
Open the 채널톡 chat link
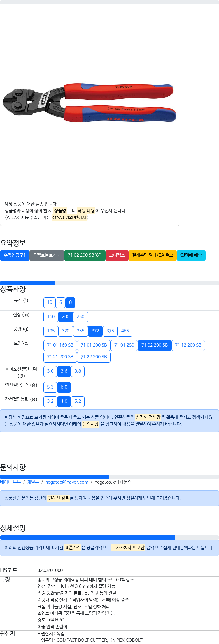click(x=33, y=482)
